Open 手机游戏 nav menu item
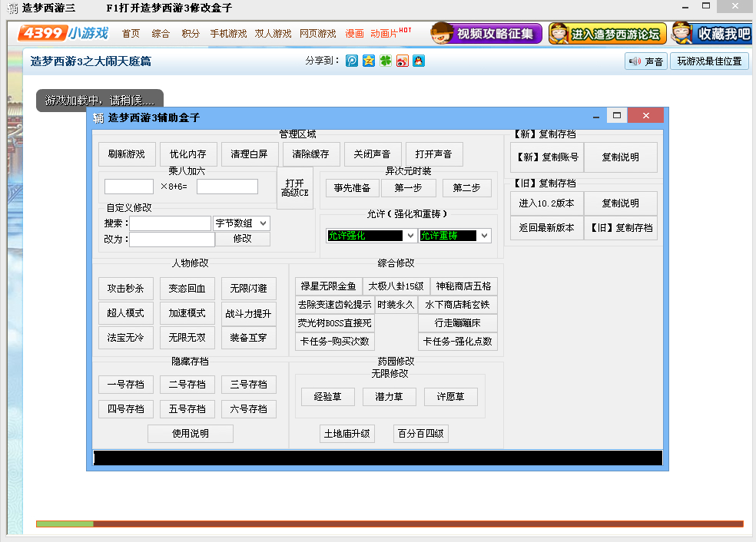The width and height of the screenshot is (756, 542). (229, 34)
